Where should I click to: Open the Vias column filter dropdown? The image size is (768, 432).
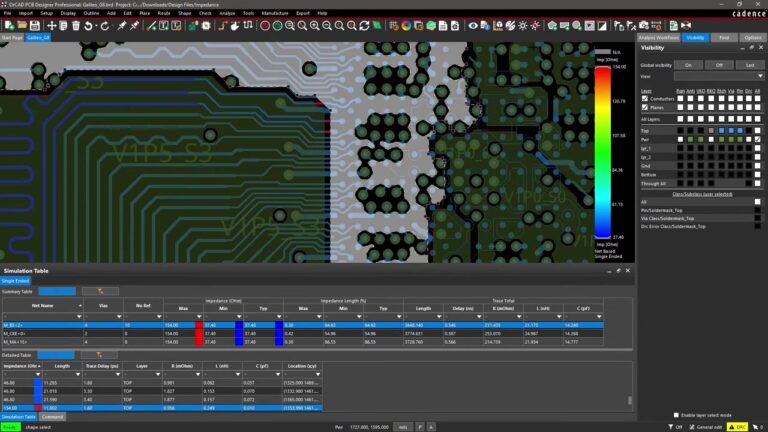click(119, 317)
